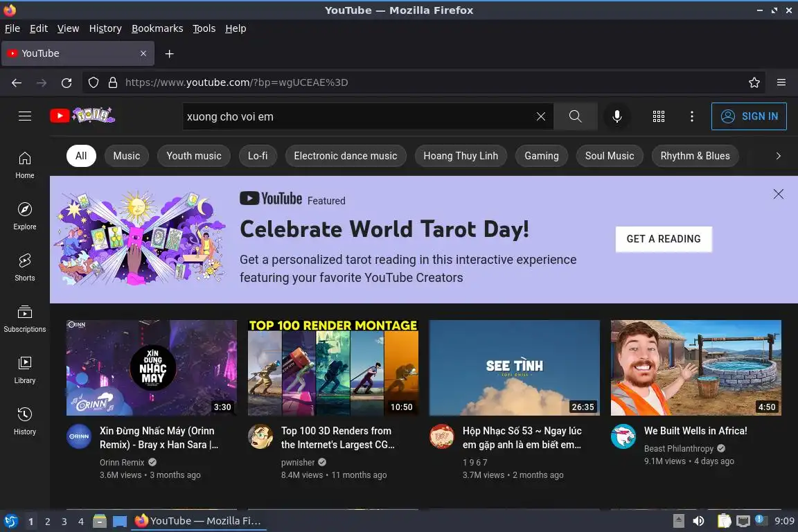Open the Bookmarks menu
Screen dimensions: 798x532
(x=157, y=28)
